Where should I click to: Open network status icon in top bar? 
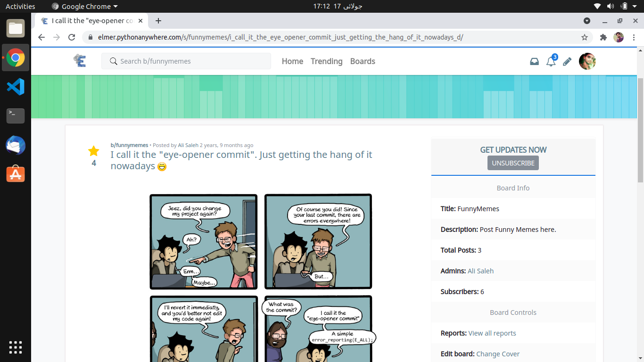(597, 6)
